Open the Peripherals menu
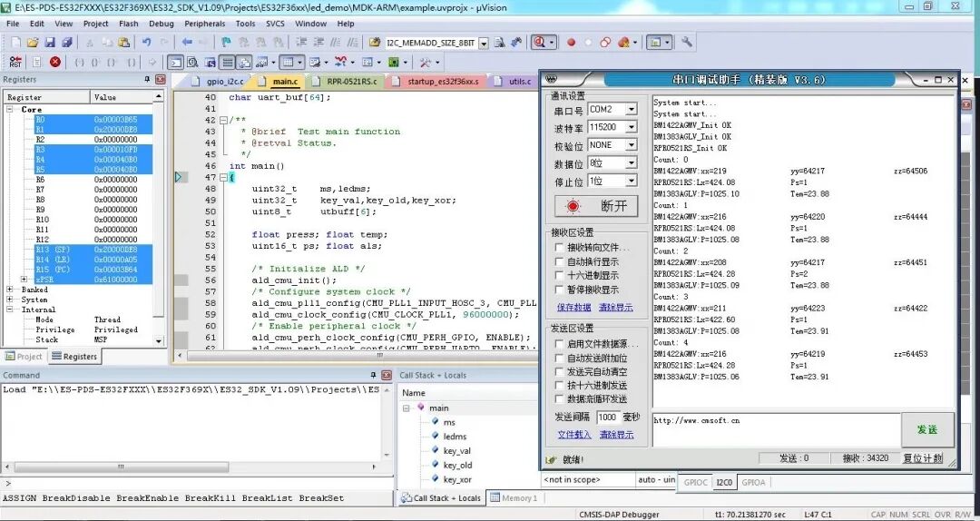Image resolution: width=980 pixels, height=521 pixels. [x=204, y=24]
